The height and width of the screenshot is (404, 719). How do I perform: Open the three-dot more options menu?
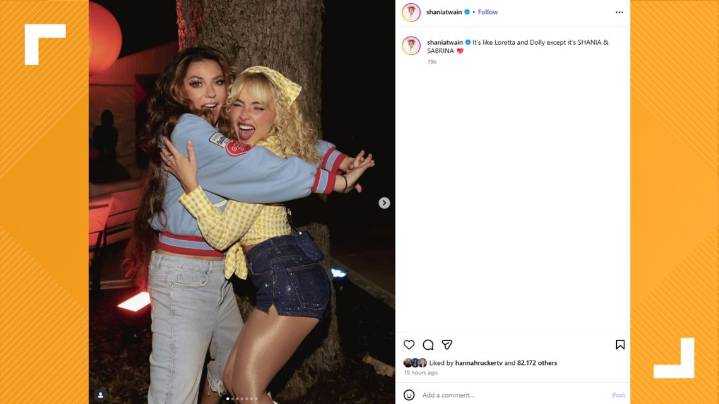[619, 12]
